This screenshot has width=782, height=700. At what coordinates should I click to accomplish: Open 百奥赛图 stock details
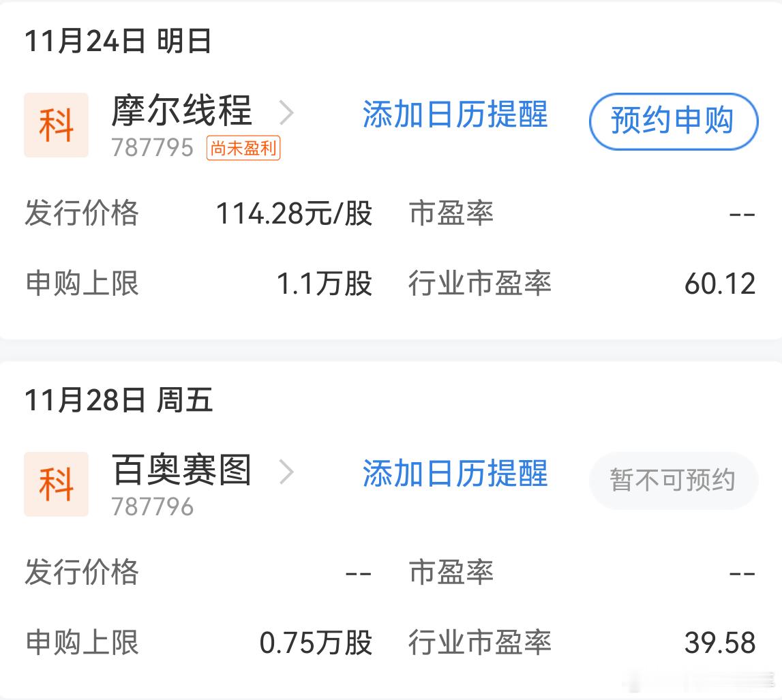[x=181, y=471]
